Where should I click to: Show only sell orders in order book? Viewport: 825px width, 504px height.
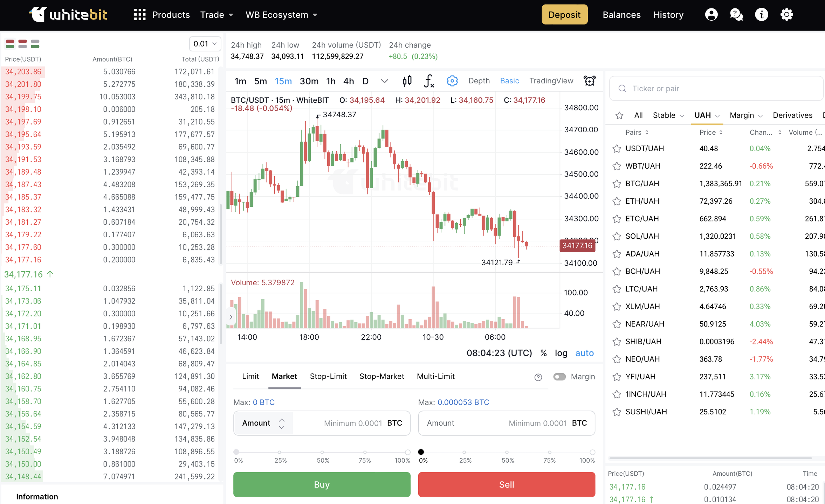(x=22, y=44)
